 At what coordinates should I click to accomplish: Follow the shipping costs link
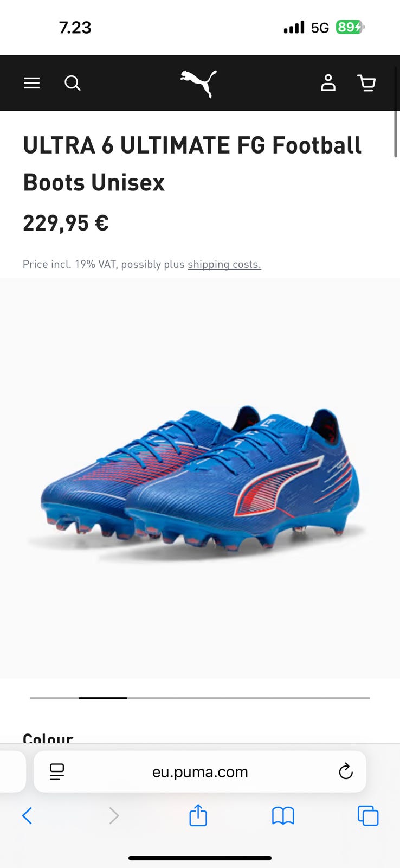224,264
